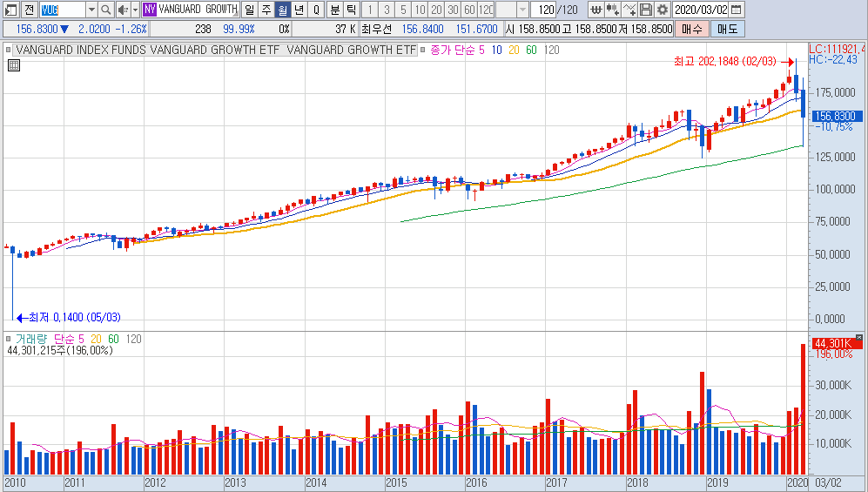This screenshot has width=868, height=492.
Task: Click the 2015 year label on time axis
Action: tap(397, 482)
